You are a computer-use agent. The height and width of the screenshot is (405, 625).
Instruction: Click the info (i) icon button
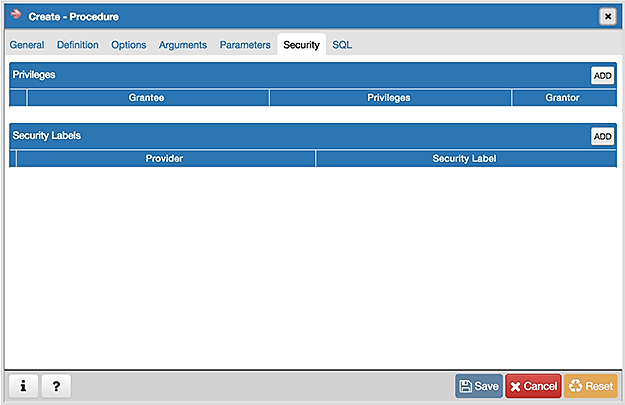point(23,386)
